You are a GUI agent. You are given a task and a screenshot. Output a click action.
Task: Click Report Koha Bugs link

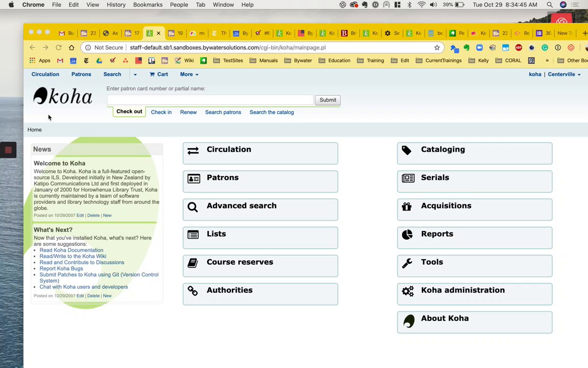click(x=61, y=268)
